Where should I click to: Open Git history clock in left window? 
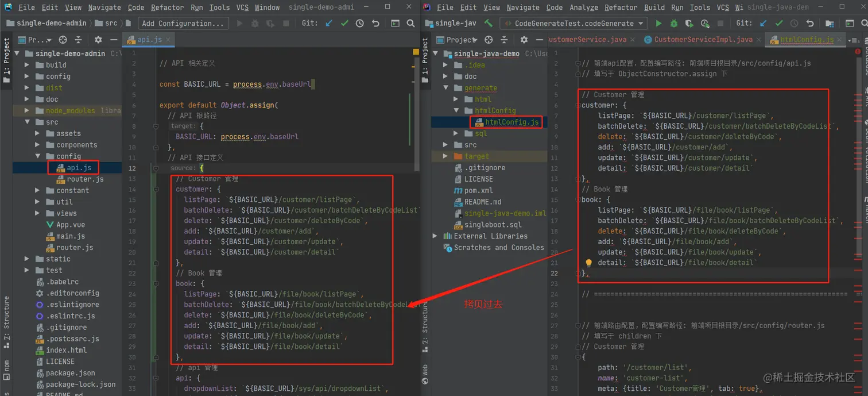pos(360,24)
